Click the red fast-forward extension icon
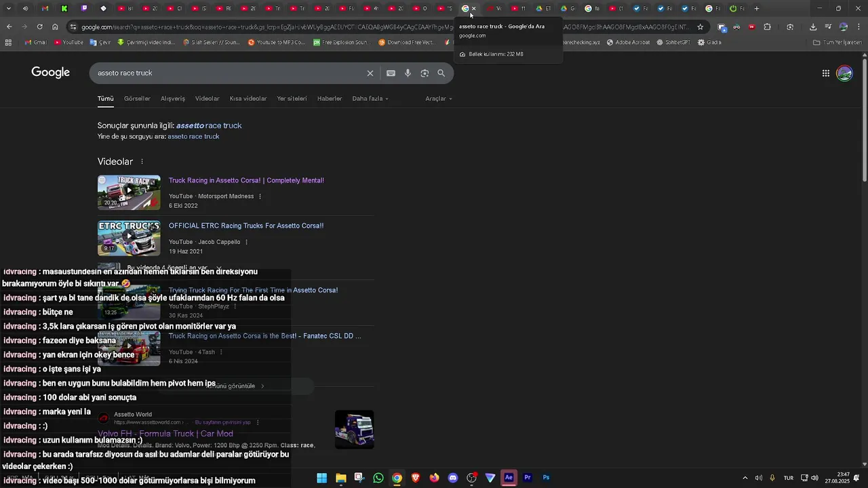The width and height of the screenshot is (868, 488). click(x=752, y=27)
